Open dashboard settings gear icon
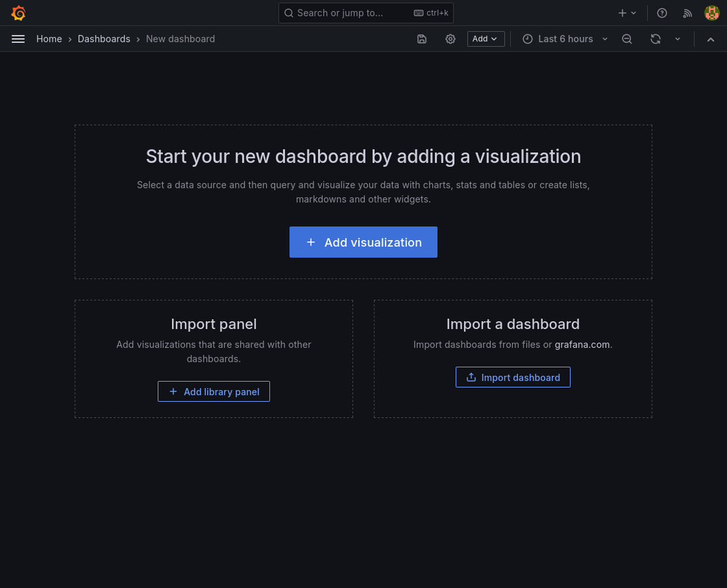The width and height of the screenshot is (727, 588). (x=450, y=39)
